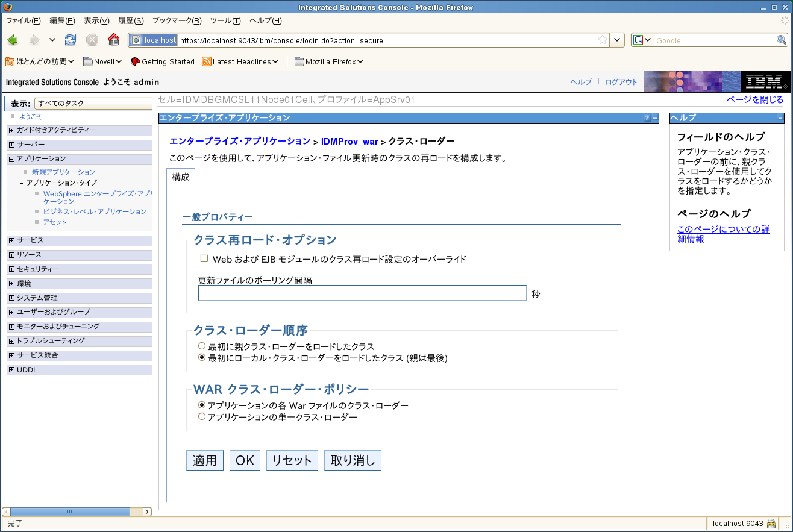Select the 構成 tab
This screenshot has height=532, width=793.
[x=180, y=177]
